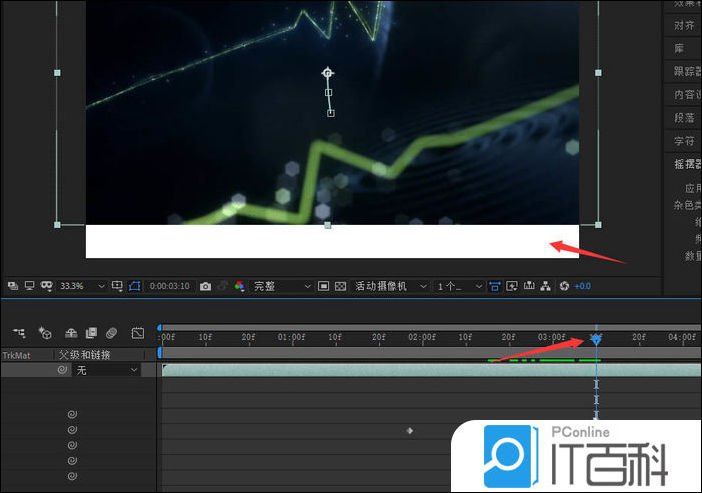Screen dimensions: 702x493
Task: Click the 父级和链接 column header
Action: pos(85,355)
